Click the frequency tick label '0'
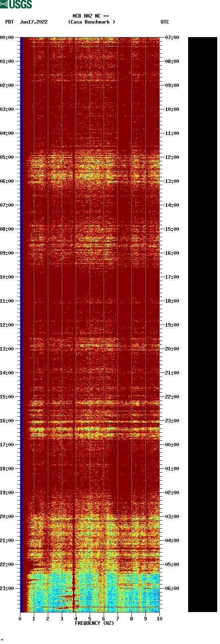The image size is (220, 644). [20, 619]
